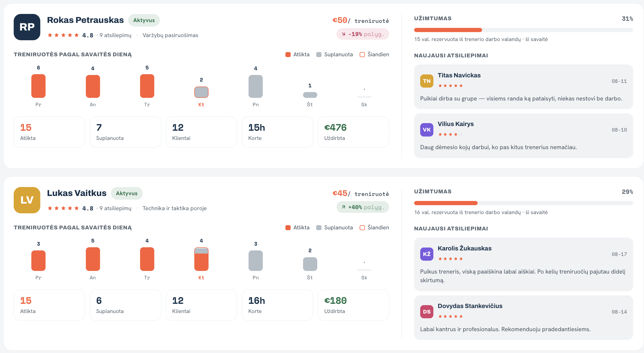Viewport: 644px width, 353px height.
Task: Select Lukas Friday bar with 3 planned
Action: pyautogui.click(x=256, y=261)
